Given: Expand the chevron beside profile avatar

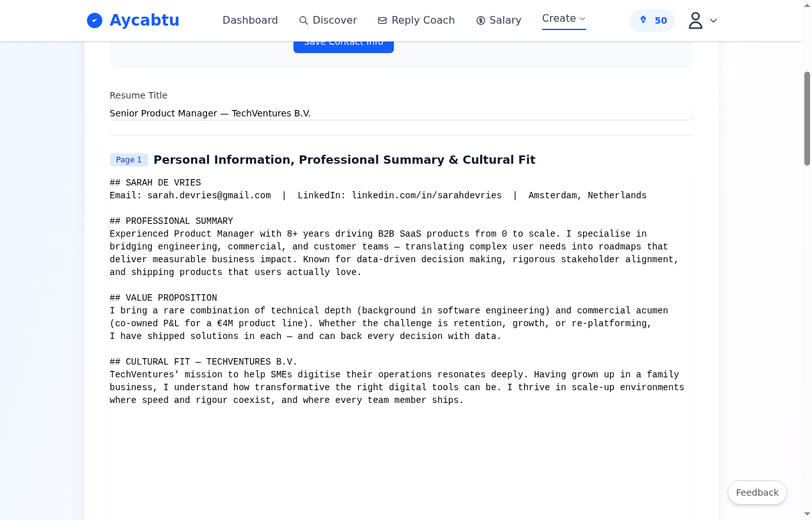Looking at the screenshot, I should [x=714, y=20].
